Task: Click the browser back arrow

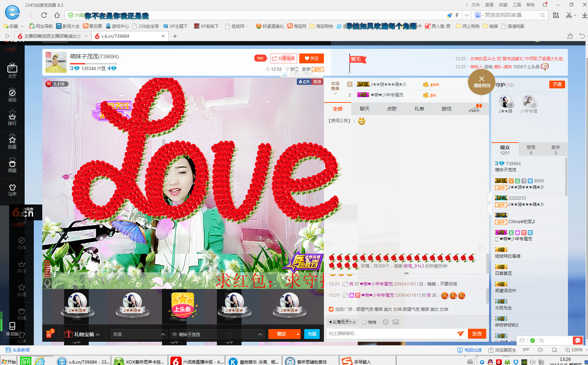Action: [x=31, y=15]
